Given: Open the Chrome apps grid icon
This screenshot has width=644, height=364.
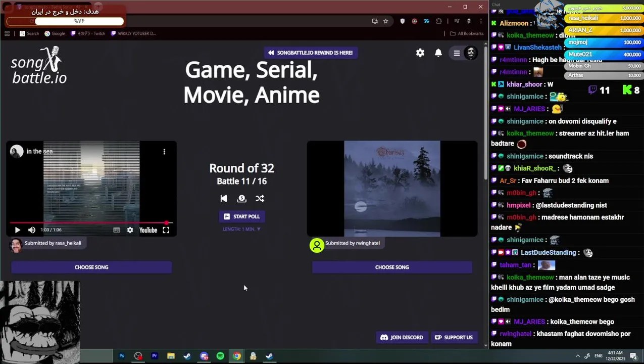Looking at the screenshot, I should coord(7,33).
